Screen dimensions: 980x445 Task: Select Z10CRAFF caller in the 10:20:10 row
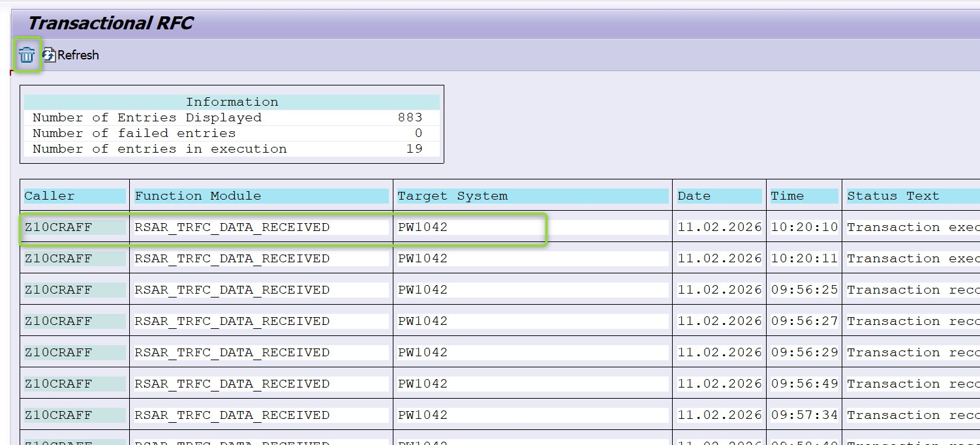coord(59,227)
